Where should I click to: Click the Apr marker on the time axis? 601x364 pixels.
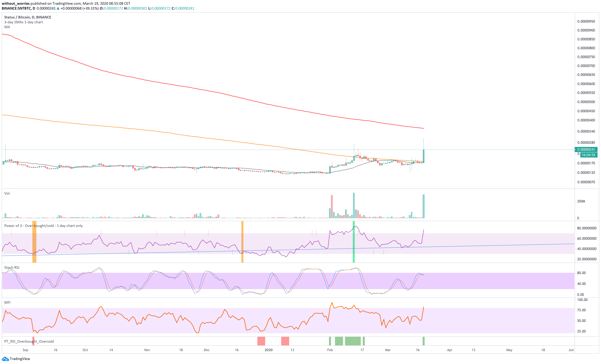(450, 350)
